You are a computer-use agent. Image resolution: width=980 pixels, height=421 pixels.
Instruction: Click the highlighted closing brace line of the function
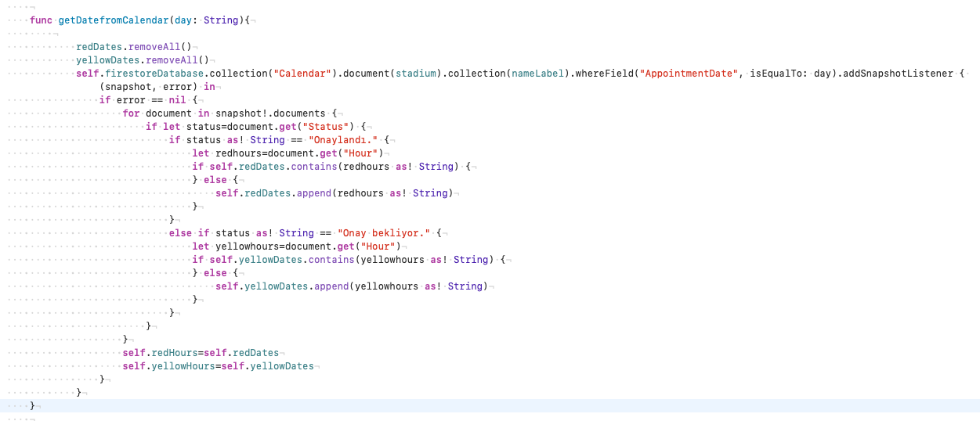click(490, 405)
